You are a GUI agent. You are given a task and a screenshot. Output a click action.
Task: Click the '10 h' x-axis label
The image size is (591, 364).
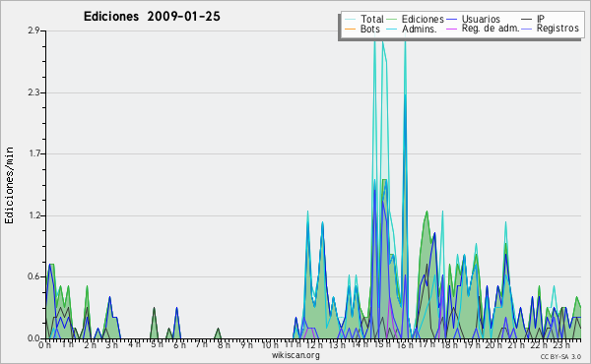pos(270,345)
